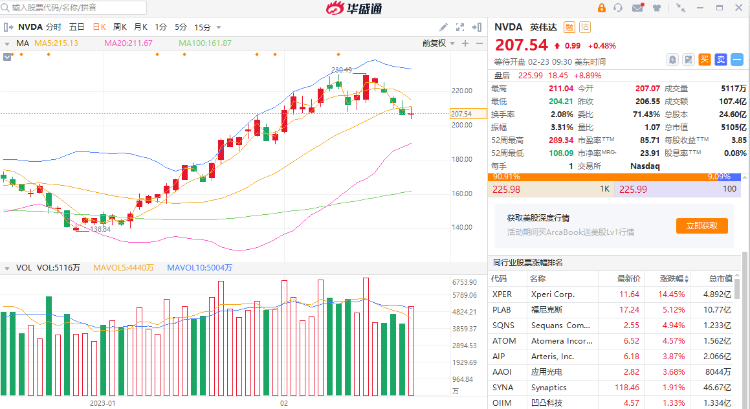Click the search magnifier icon

(5, 8)
